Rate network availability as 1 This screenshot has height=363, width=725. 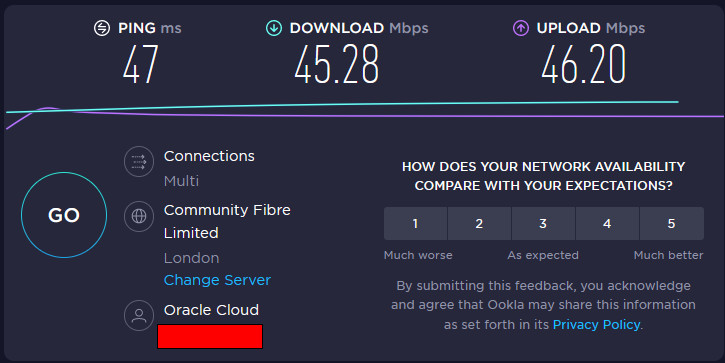(x=415, y=223)
